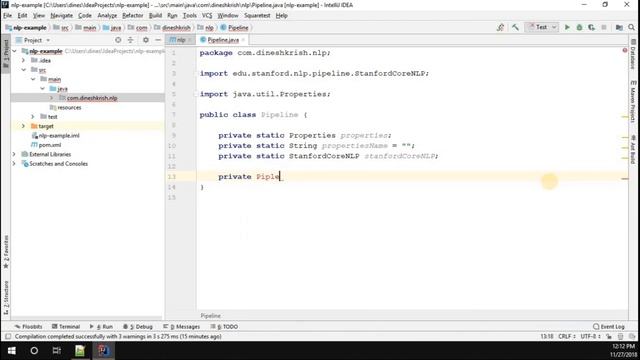Open Windows Start menu
640x360 pixels.
(x=11, y=351)
